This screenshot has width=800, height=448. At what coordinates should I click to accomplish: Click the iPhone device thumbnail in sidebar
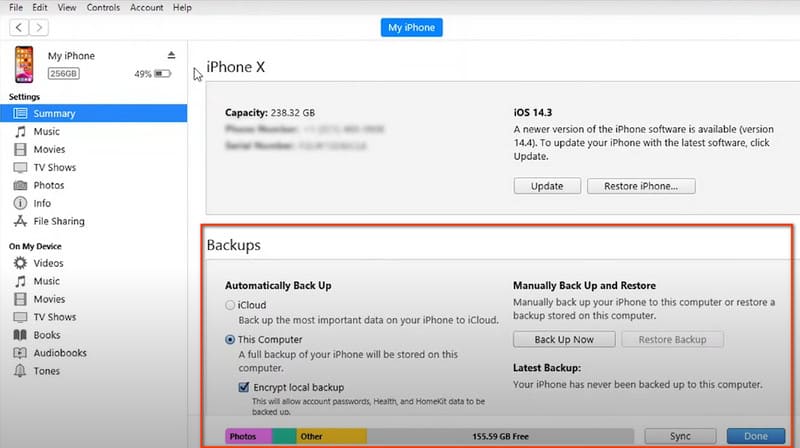[x=24, y=64]
